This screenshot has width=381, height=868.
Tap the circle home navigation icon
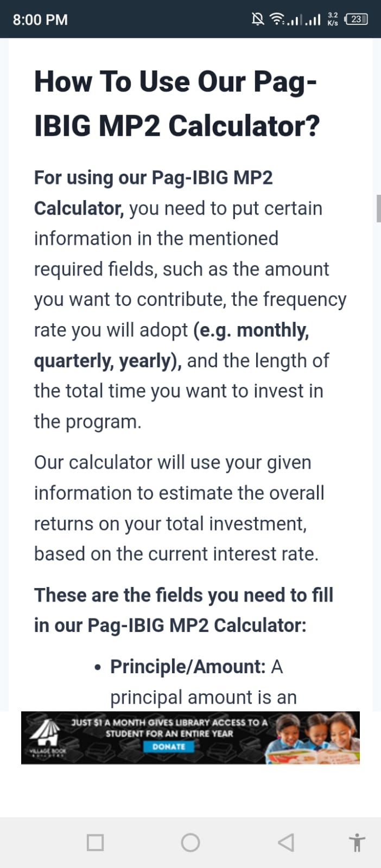(190, 843)
